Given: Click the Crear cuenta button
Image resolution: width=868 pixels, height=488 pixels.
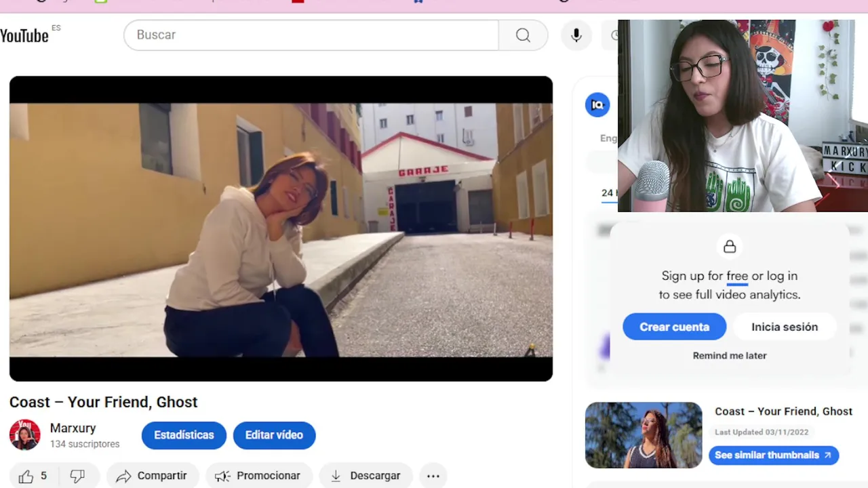Looking at the screenshot, I should coord(675,327).
